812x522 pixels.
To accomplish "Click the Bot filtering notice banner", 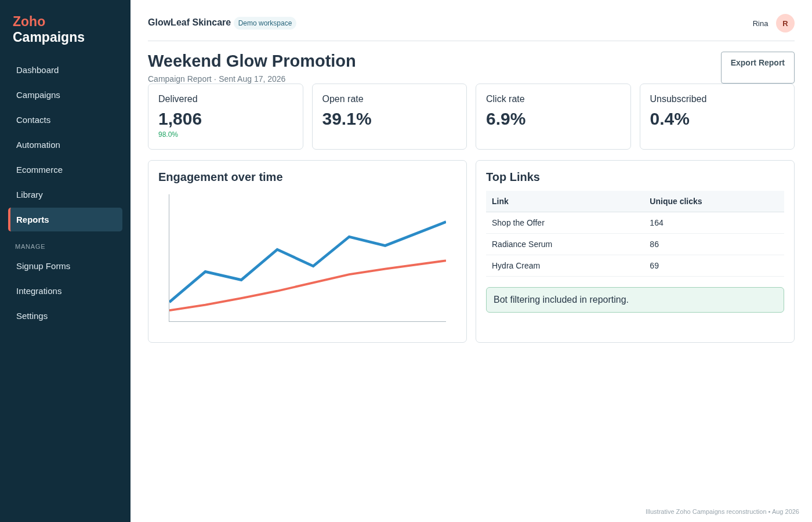I will 635,300.
